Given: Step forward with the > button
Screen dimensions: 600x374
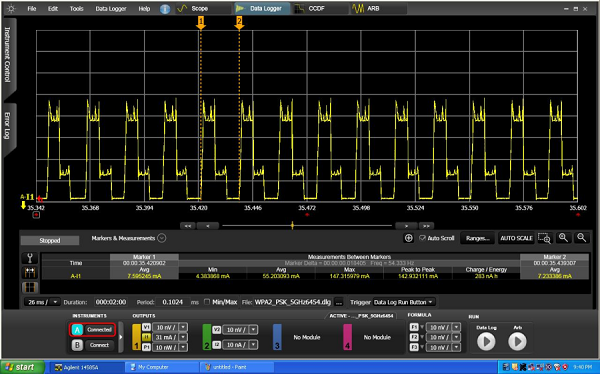Looking at the screenshot, I should point(406,226).
